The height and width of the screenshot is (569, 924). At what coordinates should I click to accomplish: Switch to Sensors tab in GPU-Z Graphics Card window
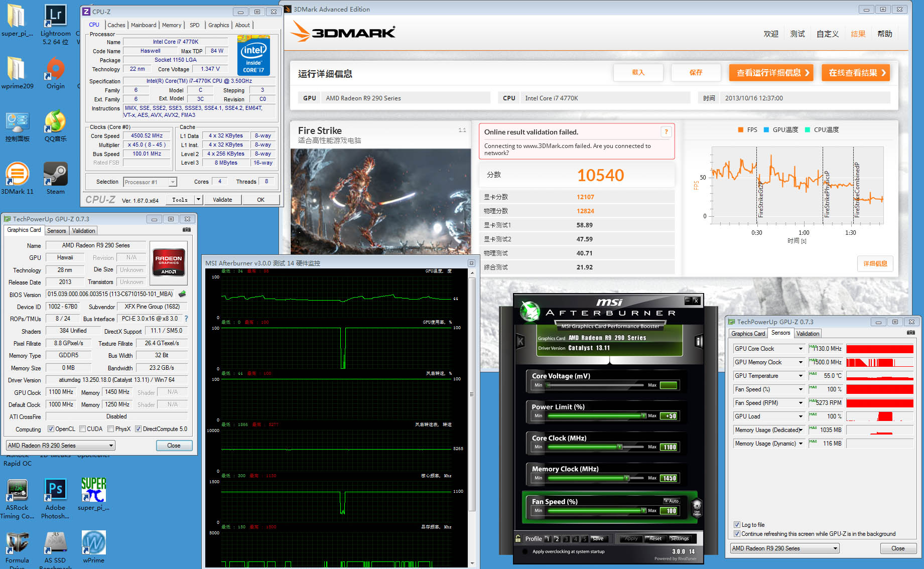pos(56,231)
